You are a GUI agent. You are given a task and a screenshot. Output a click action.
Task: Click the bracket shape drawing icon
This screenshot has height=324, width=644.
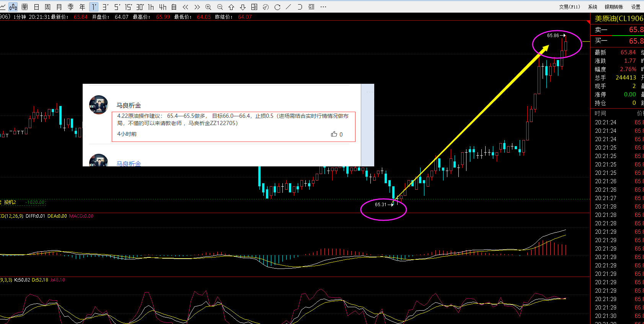300,7
